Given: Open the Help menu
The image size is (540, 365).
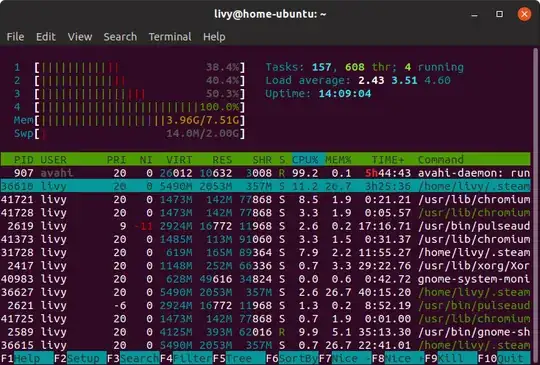Looking at the screenshot, I should coord(214,36).
